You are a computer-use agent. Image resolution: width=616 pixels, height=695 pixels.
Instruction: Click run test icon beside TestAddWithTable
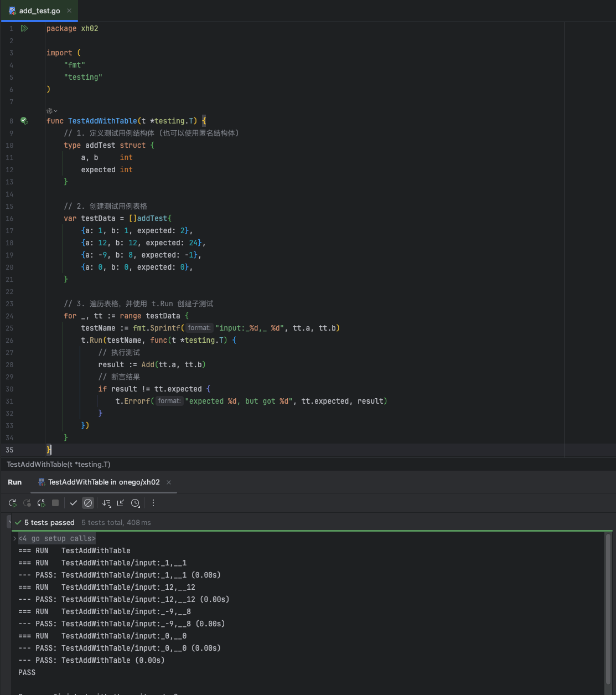coord(24,121)
